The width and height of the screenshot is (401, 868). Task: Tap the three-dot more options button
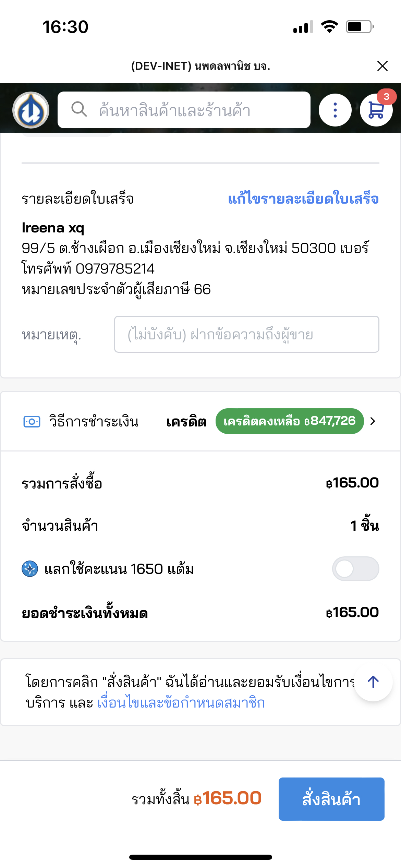click(335, 110)
